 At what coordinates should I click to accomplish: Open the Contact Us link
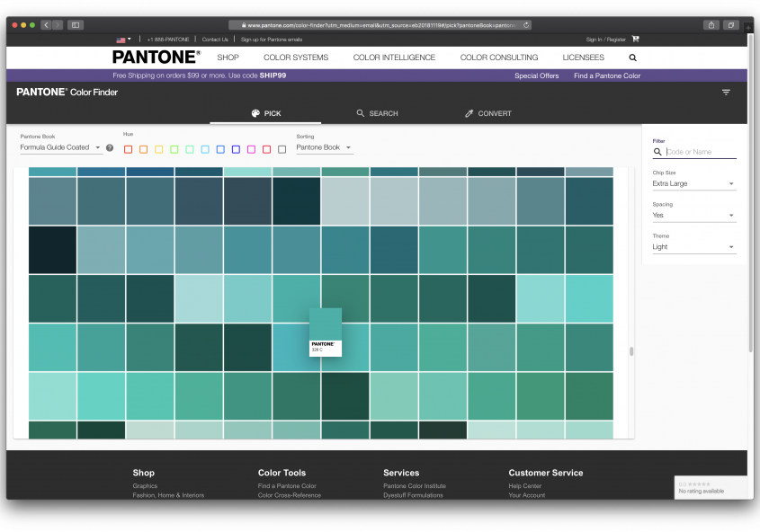(x=215, y=40)
